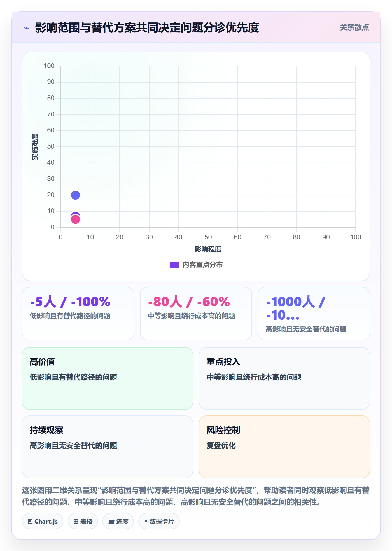Click the pink scatter point on the chart

(x=75, y=220)
